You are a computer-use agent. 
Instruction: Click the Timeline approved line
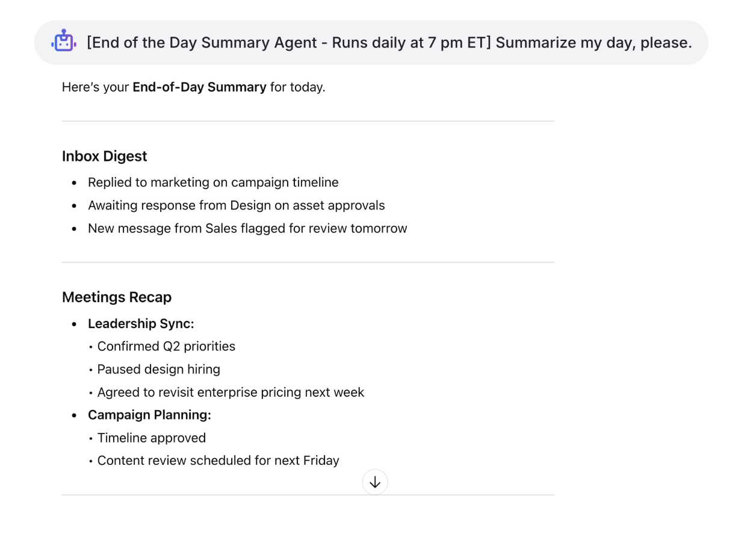tap(152, 438)
